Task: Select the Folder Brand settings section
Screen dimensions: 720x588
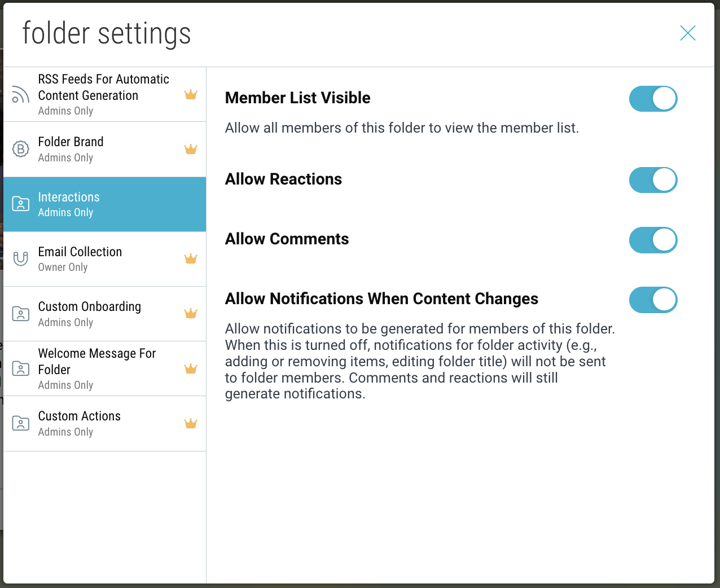Action: [71, 142]
